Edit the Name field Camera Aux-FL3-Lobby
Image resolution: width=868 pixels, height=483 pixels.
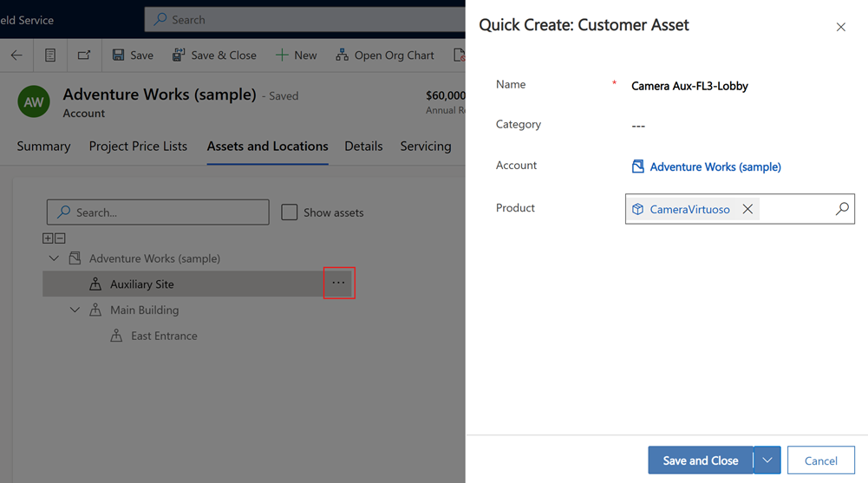coord(689,86)
